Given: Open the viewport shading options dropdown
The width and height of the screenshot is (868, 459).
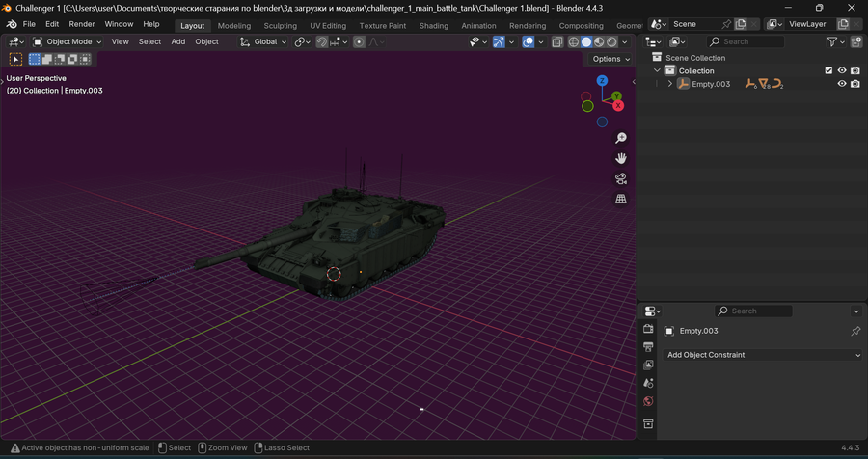Looking at the screenshot, I should point(625,42).
